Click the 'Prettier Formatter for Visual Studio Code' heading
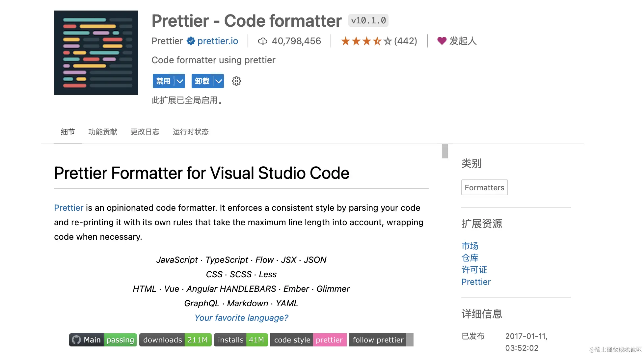The width and height of the screenshot is (644, 355). pyautogui.click(x=201, y=173)
